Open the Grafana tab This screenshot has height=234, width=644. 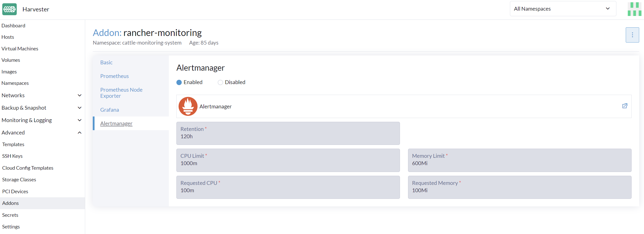coord(109,110)
